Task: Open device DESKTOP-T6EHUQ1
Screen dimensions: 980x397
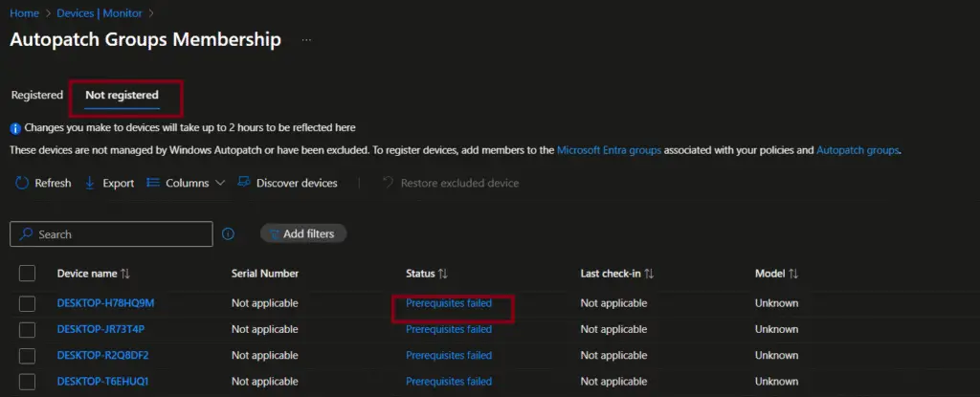Action: 102,381
